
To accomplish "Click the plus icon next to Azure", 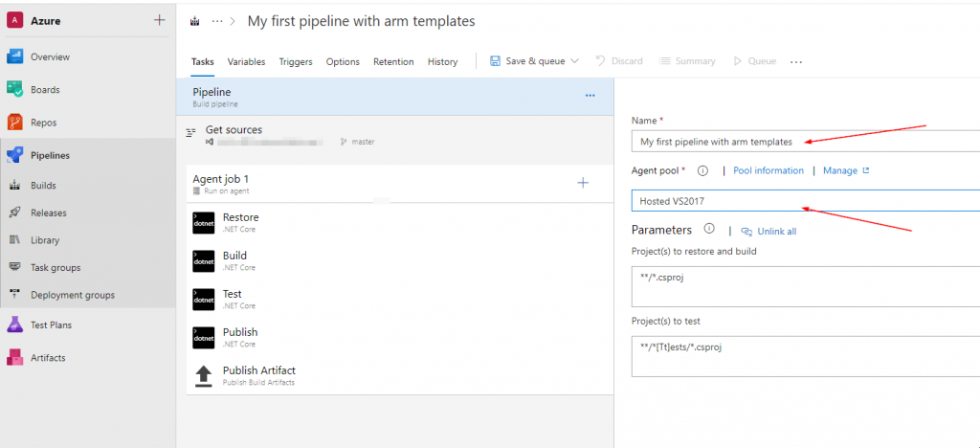I will (160, 21).
